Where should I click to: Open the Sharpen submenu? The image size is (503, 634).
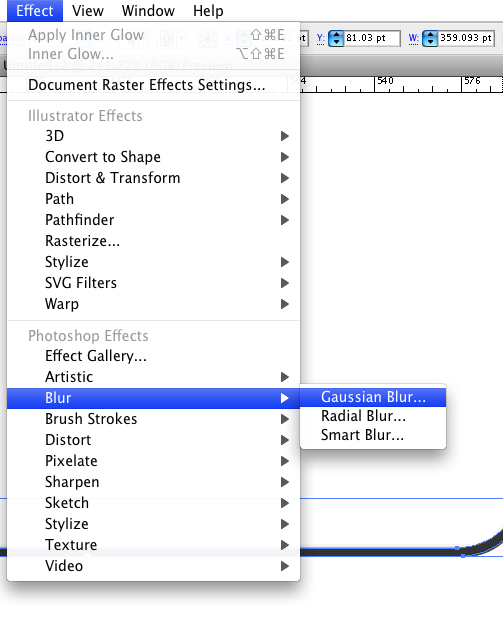(153, 482)
